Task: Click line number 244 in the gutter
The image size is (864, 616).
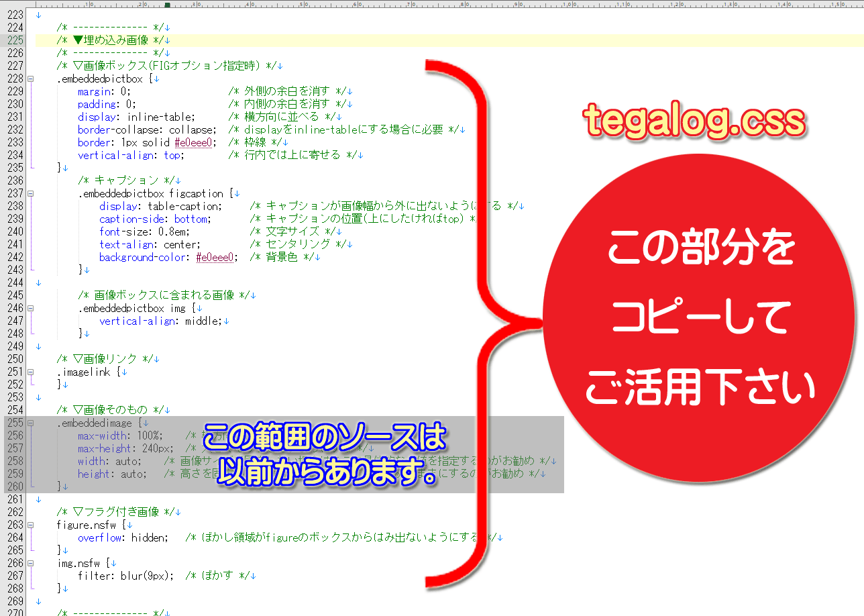Action: tap(15, 283)
